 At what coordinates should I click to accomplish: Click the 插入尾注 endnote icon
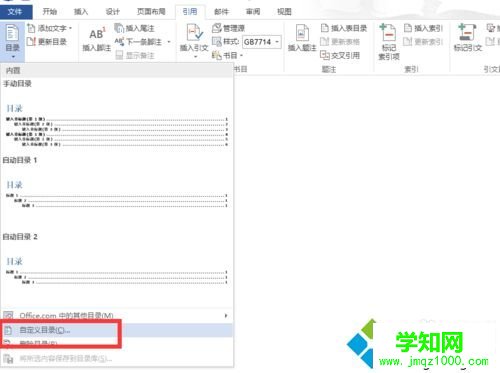(119, 28)
